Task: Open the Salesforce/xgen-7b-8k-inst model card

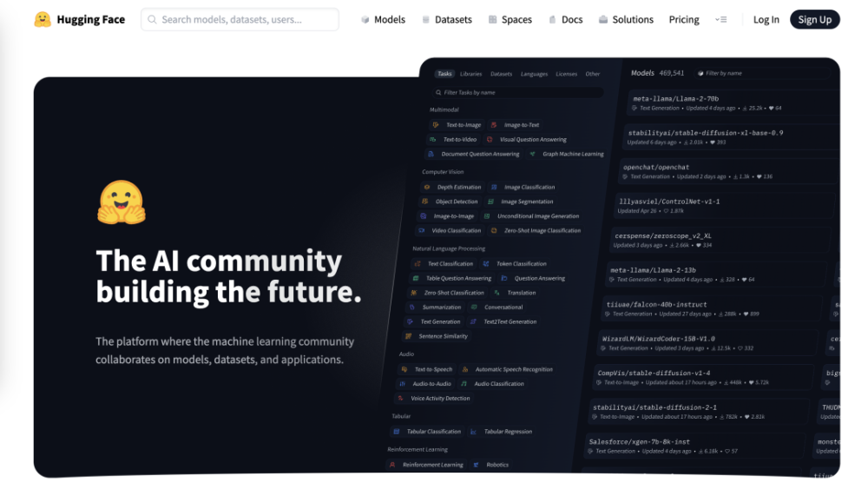Action: [694, 447]
